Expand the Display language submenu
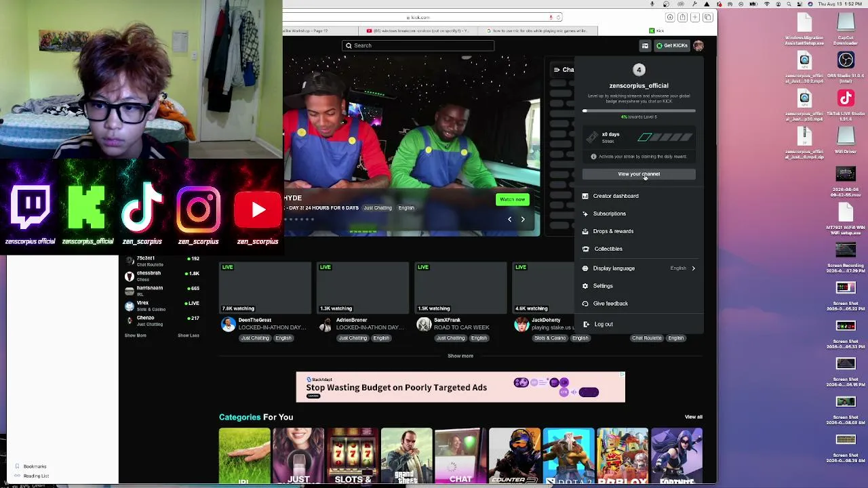The width and height of the screenshot is (868, 488). click(x=639, y=268)
